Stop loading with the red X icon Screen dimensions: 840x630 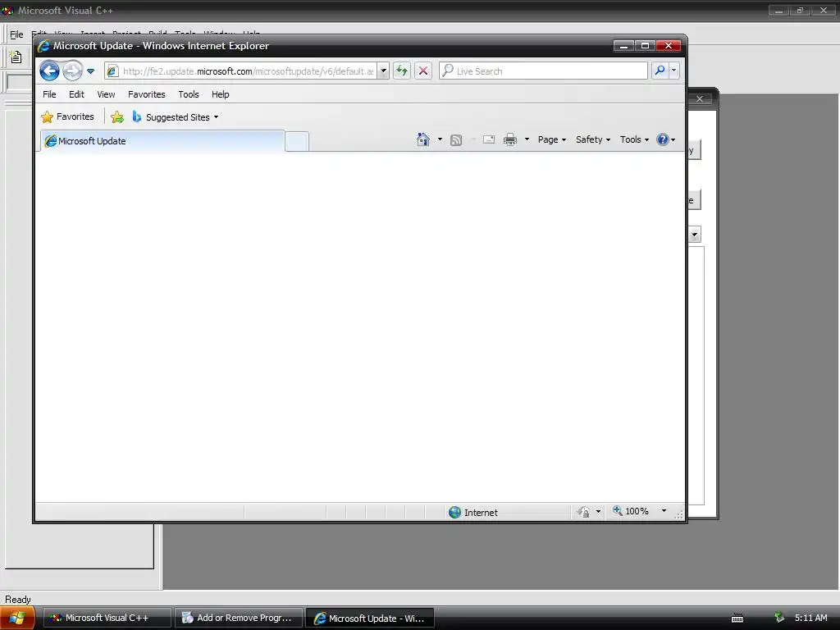[423, 71]
